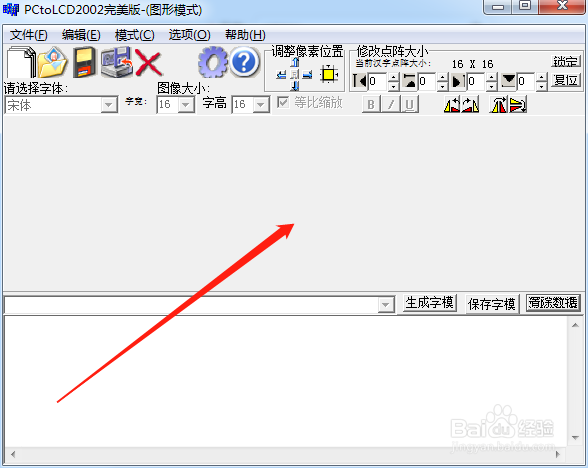Click the output area's vertical scrollbar up arrow
The image size is (588, 468).
[x=575, y=325]
